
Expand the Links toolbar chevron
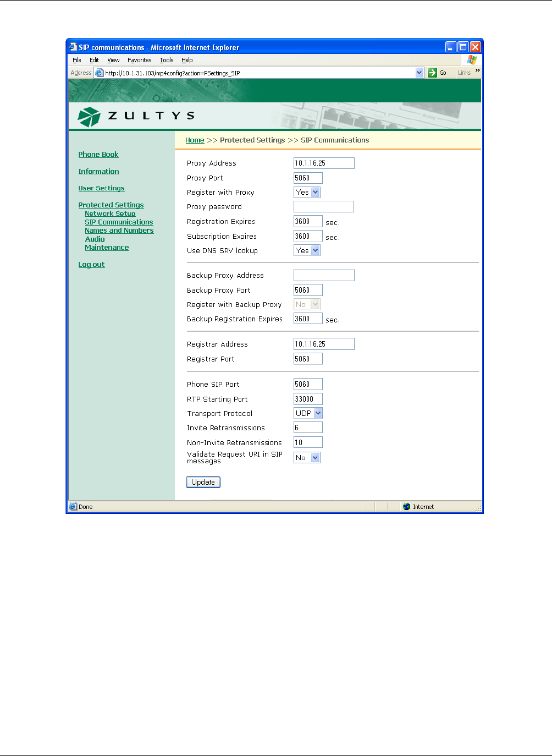tap(477, 70)
